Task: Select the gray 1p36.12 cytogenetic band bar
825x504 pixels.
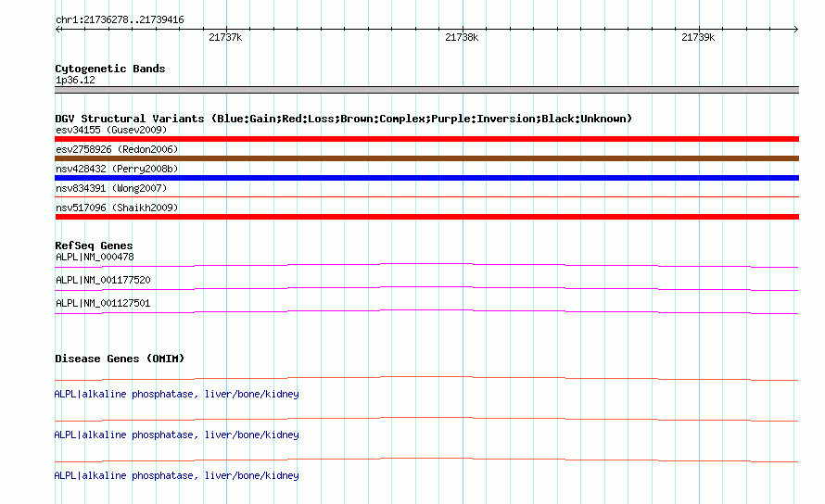Action: 426,90
